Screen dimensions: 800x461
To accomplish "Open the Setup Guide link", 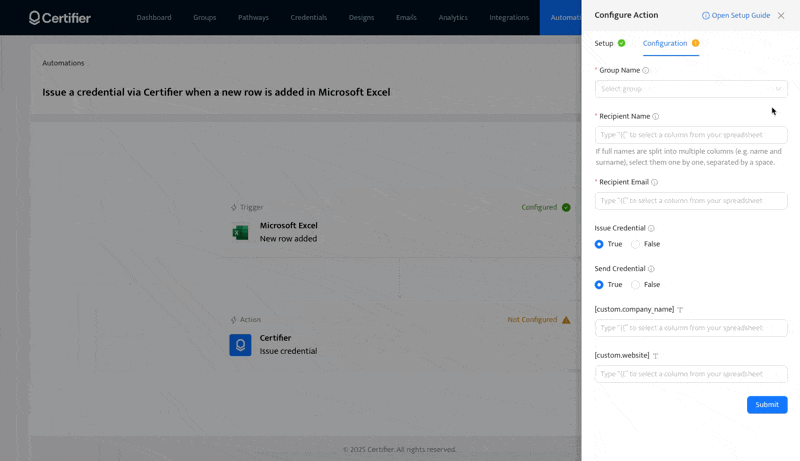I will (736, 15).
